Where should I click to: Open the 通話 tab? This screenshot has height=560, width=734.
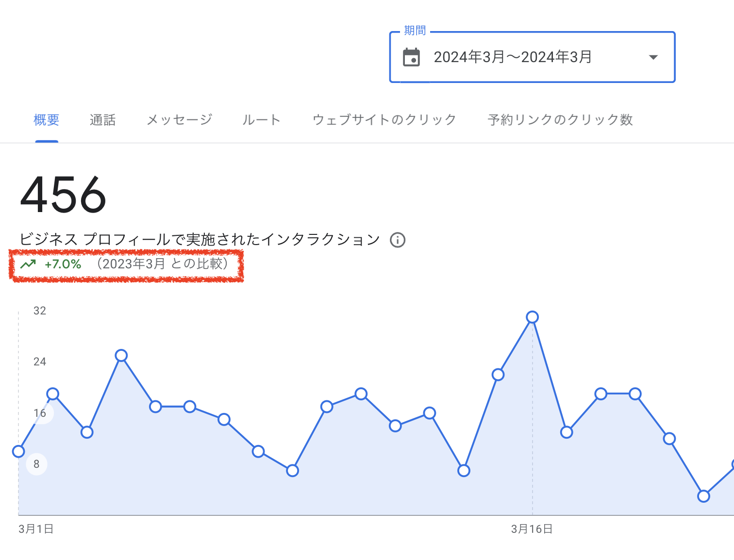(x=103, y=120)
